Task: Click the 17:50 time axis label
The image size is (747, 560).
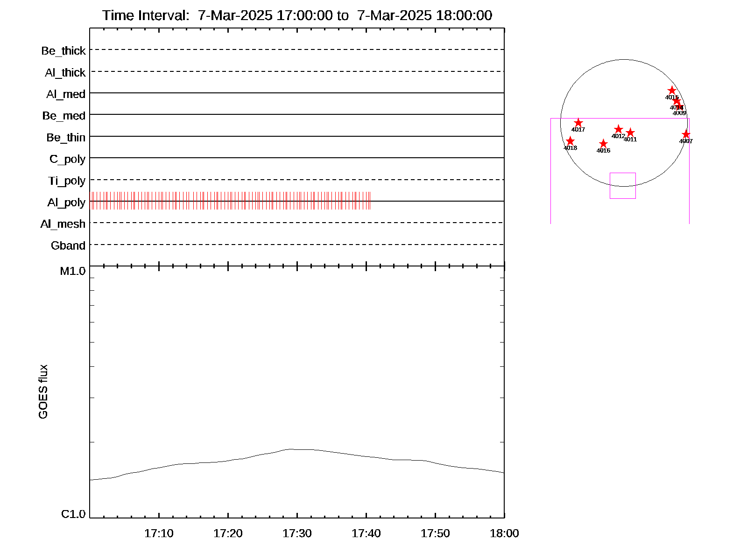Action: click(435, 533)
